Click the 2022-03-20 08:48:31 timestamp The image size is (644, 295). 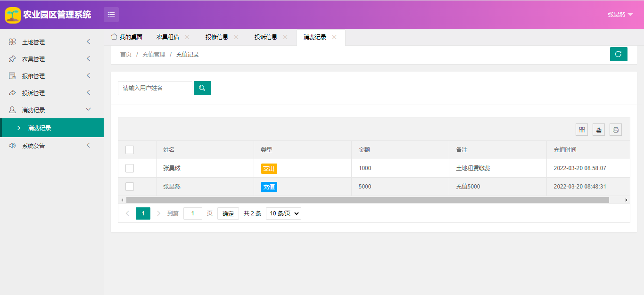coord(580,187)
